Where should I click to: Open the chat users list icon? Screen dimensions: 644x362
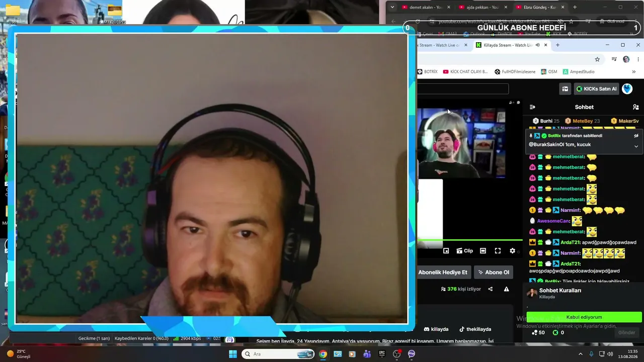636,107
